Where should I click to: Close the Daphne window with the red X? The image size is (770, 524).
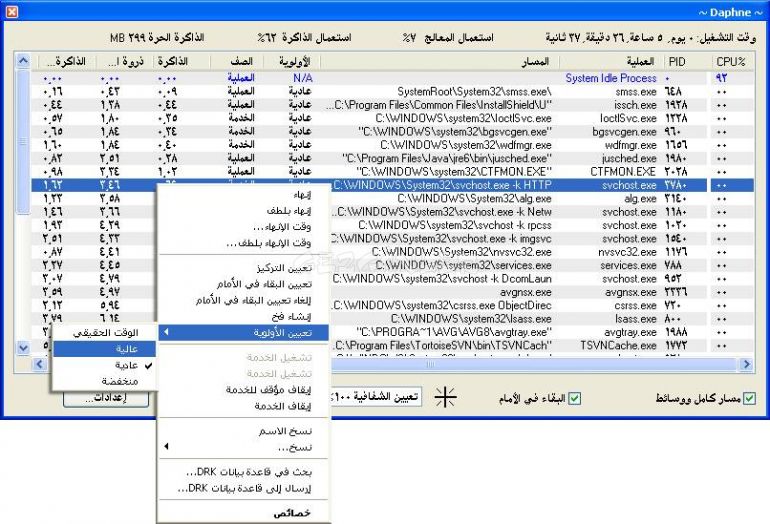pyautogui.click(x=12, y=12)
